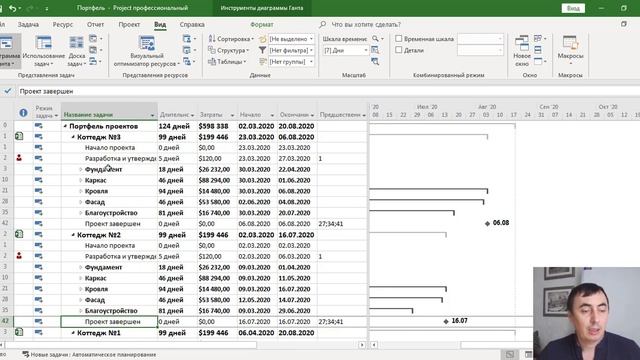Click Tables (Таблицы) icon

[212, 62]
